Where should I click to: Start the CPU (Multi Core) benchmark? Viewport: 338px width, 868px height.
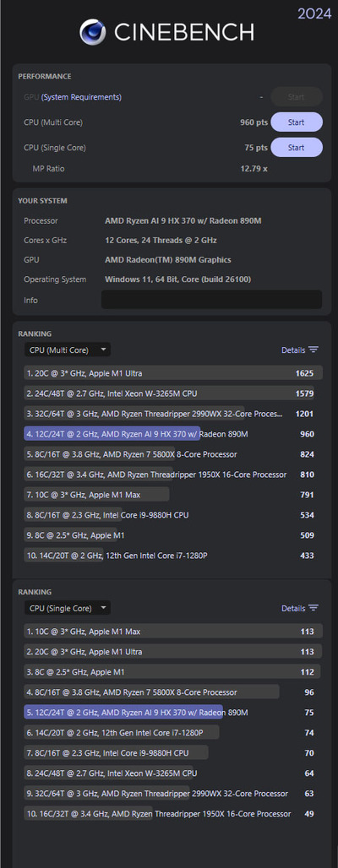297,122
